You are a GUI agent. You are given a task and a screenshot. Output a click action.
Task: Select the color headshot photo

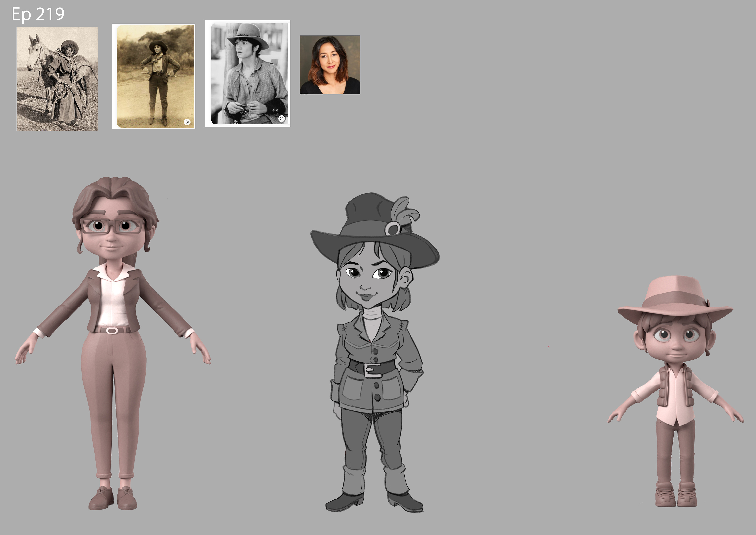pos(330,65)
